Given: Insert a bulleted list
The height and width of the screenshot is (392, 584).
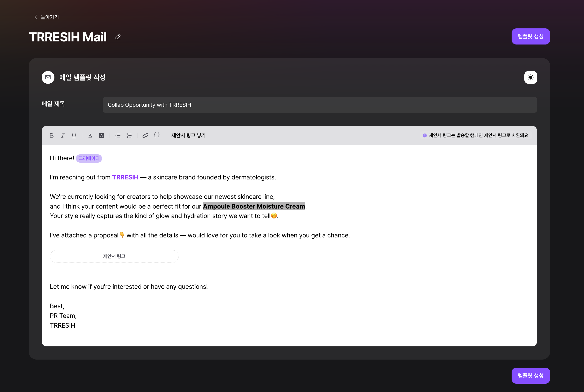Looking at the screenshot, I should 118,135.
